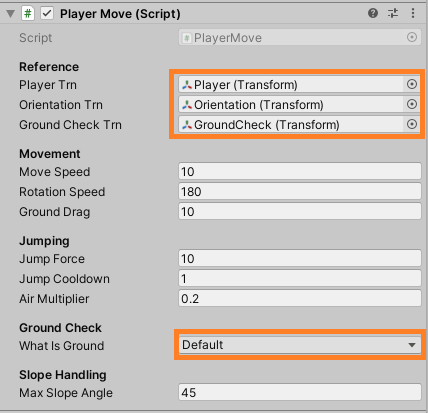Click the Ground Check Trn label

tap(70, 125)
